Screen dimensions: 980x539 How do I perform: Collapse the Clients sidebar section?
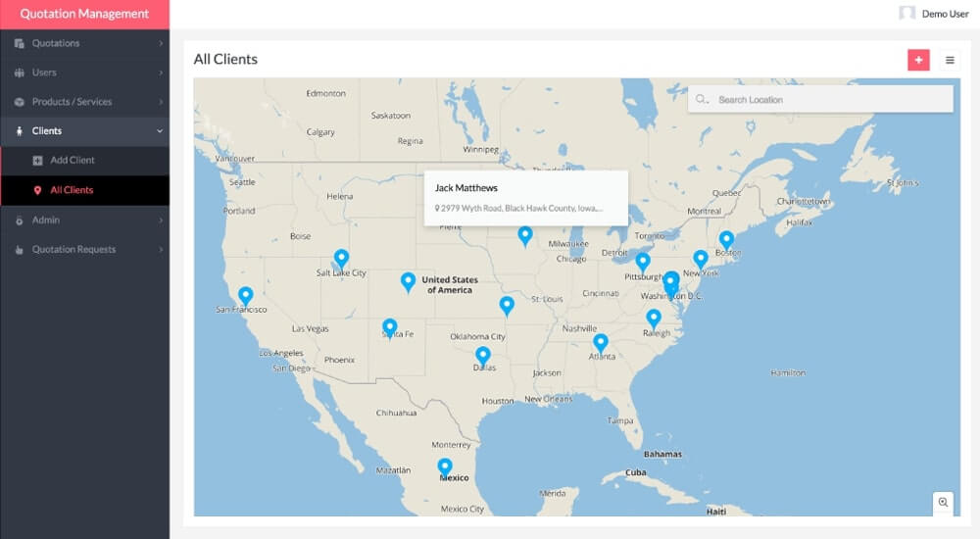pos(84,130)
